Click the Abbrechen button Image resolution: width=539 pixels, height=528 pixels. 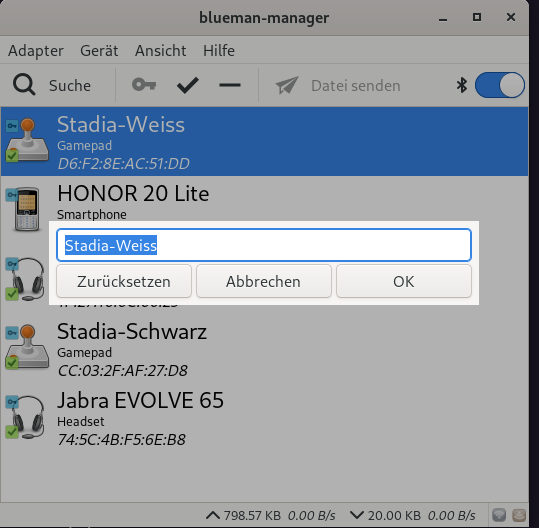click(264, 281)
